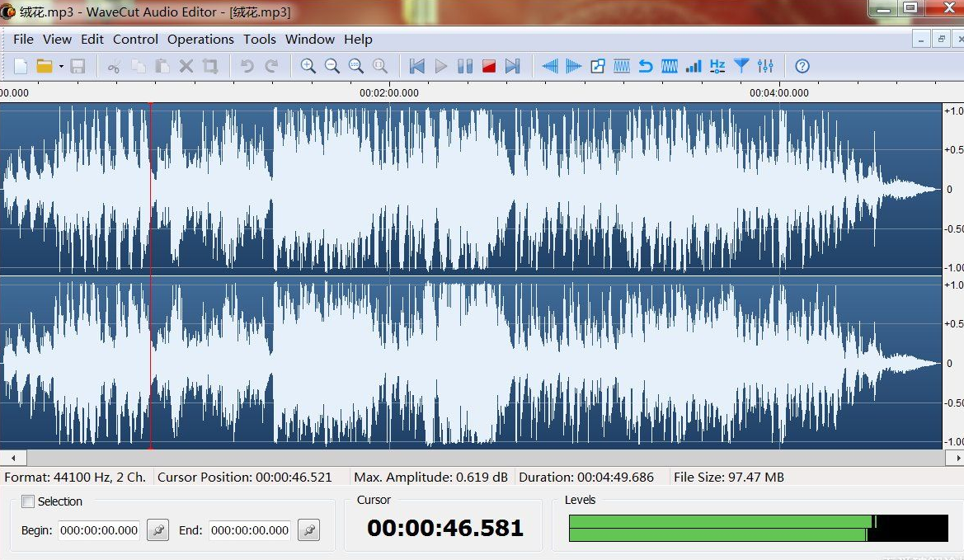
Task: Pause audio playback
Action: point(465,66)
